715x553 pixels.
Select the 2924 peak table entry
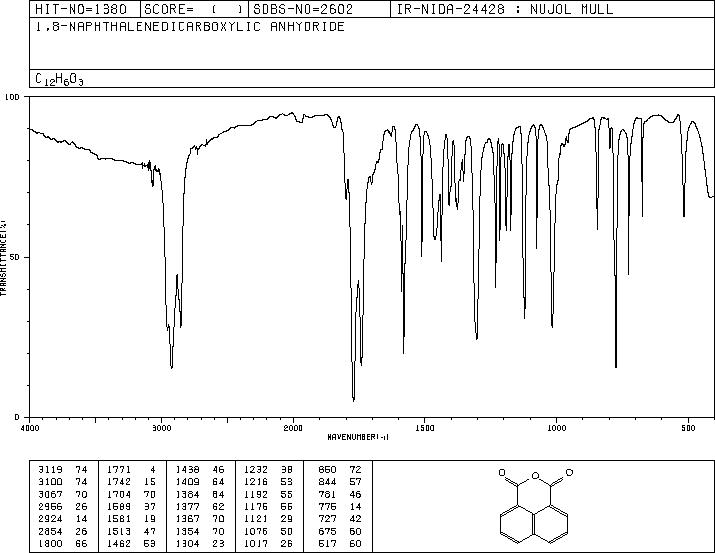(62, 519)
